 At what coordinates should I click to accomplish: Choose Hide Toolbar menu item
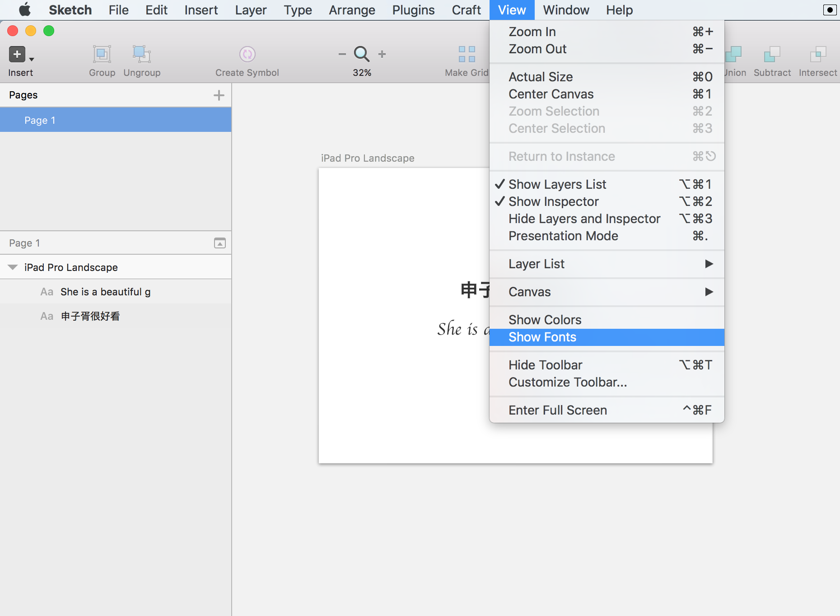click(607, 365)
